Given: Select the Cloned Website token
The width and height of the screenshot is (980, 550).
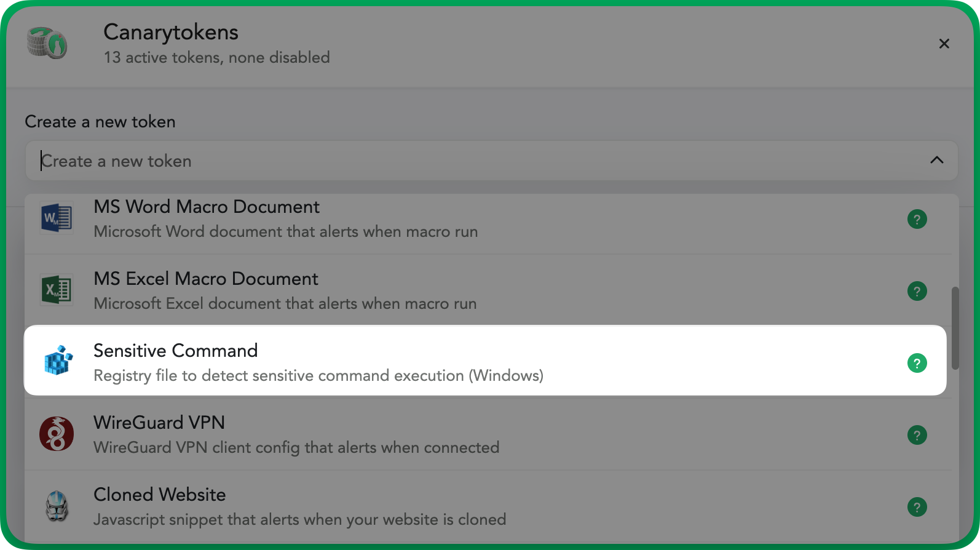Looking at the screenshot, I should coord(488,506).
